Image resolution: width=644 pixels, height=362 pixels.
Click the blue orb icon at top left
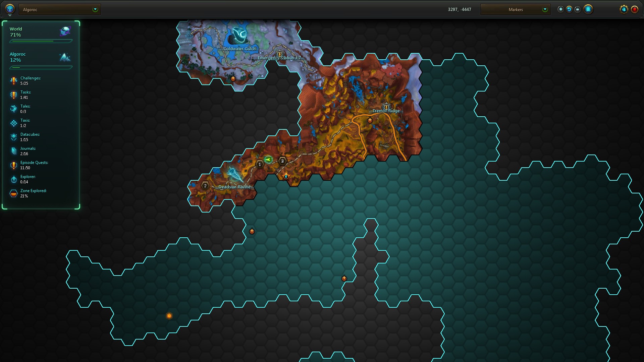tap(10, 8)
